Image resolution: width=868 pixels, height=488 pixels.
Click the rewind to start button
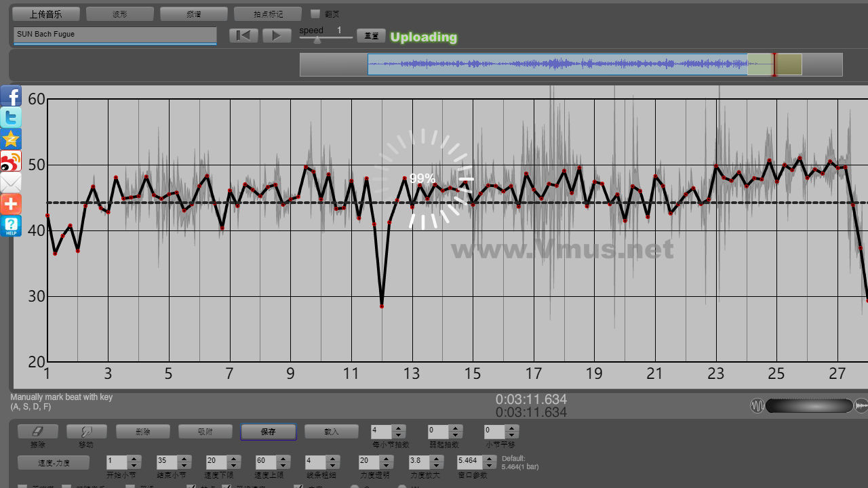pos(243,35)
